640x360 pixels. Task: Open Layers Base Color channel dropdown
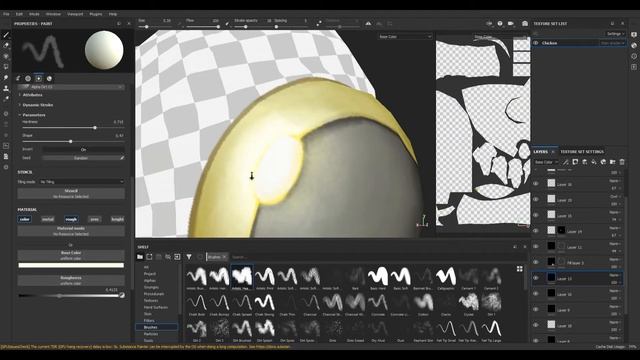[x=546, y=162]
